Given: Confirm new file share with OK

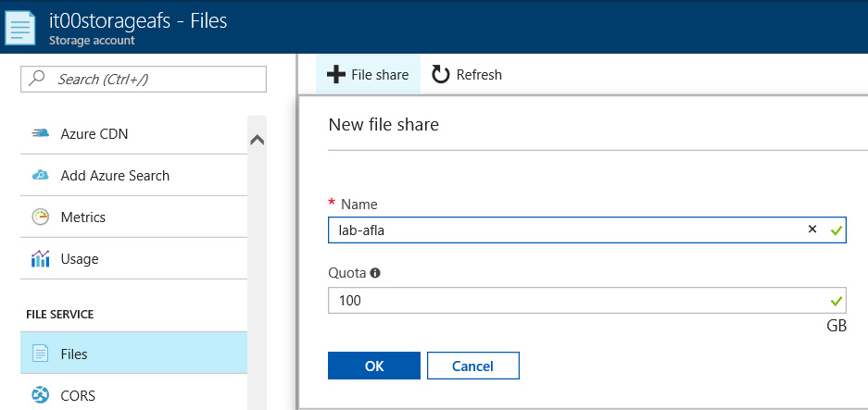Looking at the screenshot, I should click(374, 366).
